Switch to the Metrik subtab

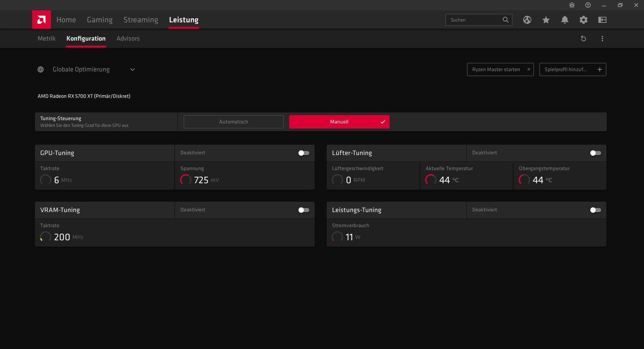[x=47, y=39]
